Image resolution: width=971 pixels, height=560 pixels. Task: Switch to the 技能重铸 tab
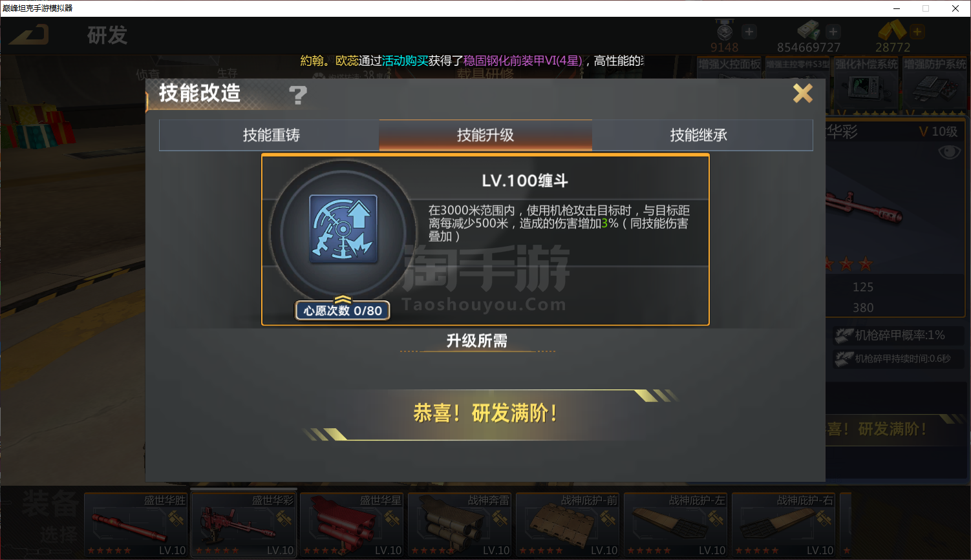tap(270, 135)
